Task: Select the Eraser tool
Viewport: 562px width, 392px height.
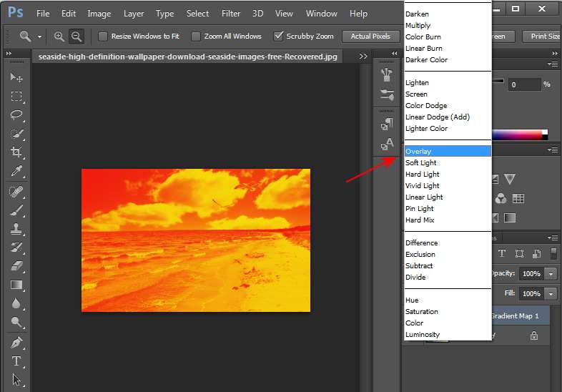Action: tap(16, 266)
